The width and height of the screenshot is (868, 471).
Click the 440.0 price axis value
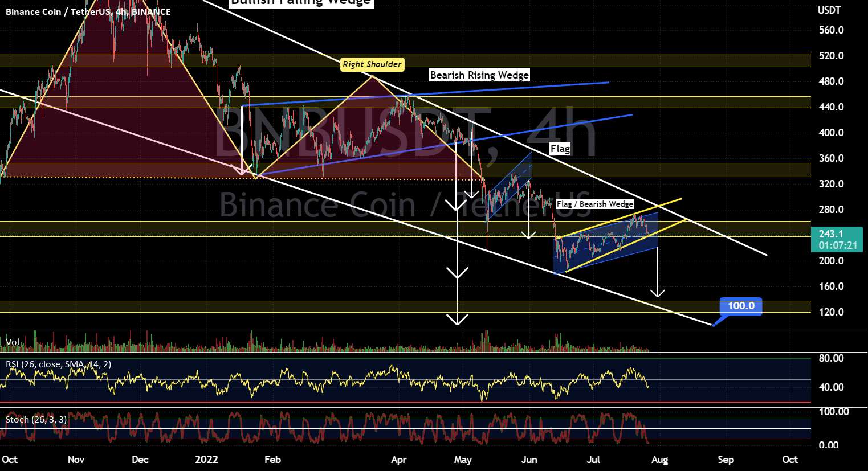tap(831, 107)
